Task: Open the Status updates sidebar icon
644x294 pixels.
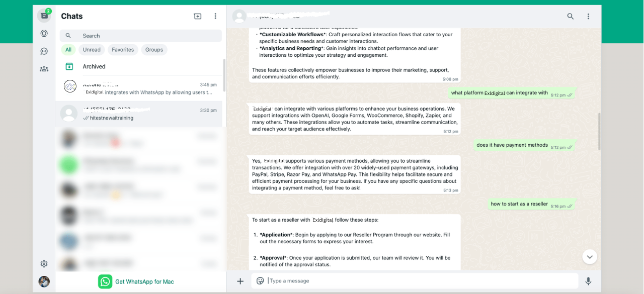Action: pyautogui.click(x=44, y=34)
